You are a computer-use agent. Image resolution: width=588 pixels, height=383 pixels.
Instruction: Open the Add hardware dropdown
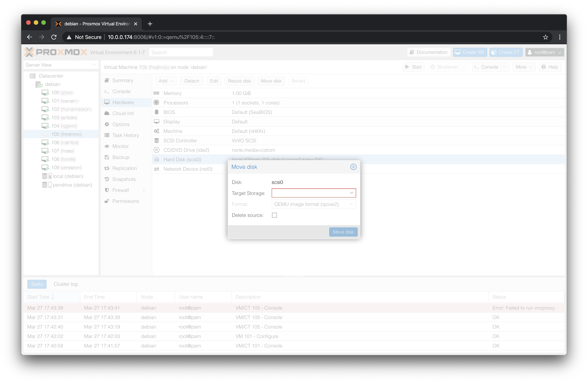[x=166, y=81]
